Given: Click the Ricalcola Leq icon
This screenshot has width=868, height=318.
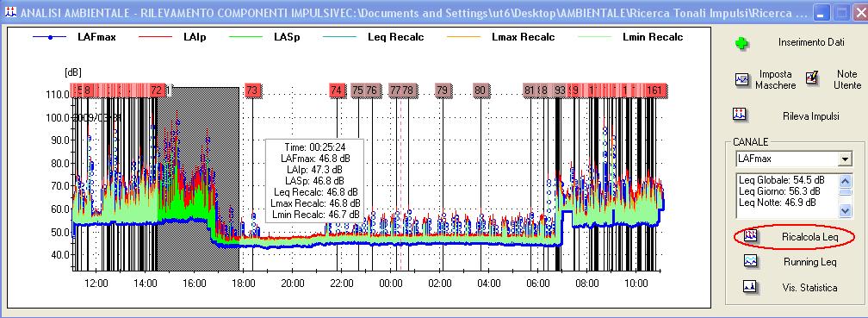Looking at the screenshot, I should click(x=751, y=236).
